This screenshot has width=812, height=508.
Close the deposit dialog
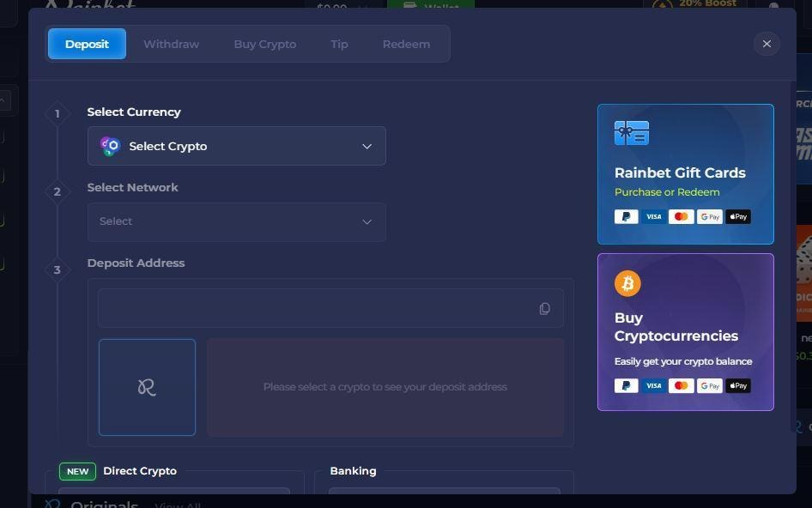tap(767, 44)
